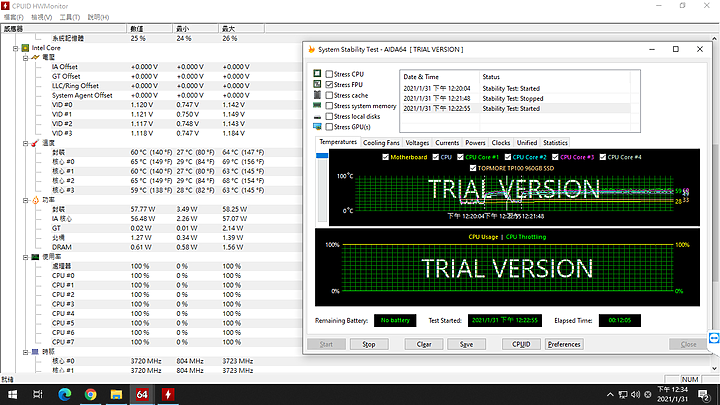Toggle CPU Core #1 graph checkbox

(x=460, y=157)
